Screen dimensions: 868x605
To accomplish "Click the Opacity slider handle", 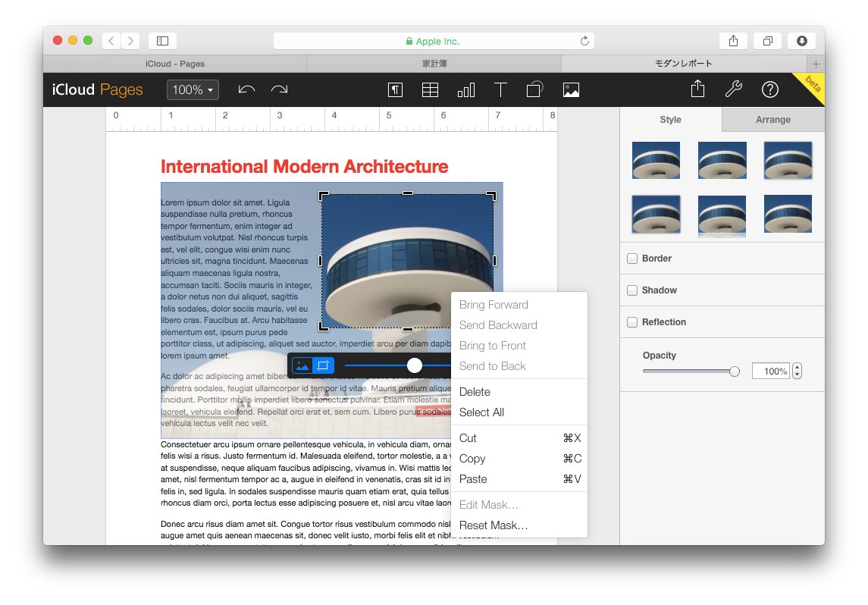I will click(734, 371).
